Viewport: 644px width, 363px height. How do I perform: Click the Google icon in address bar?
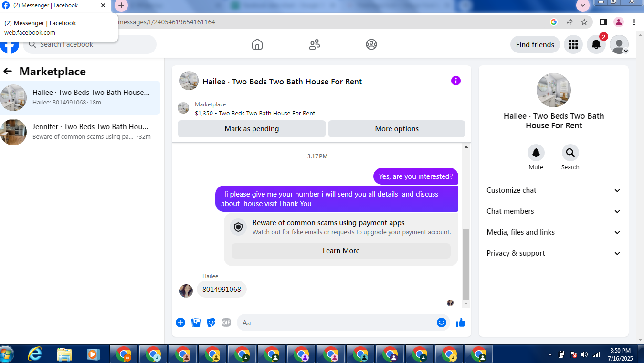pyautogui.click(x=554, y=22)
